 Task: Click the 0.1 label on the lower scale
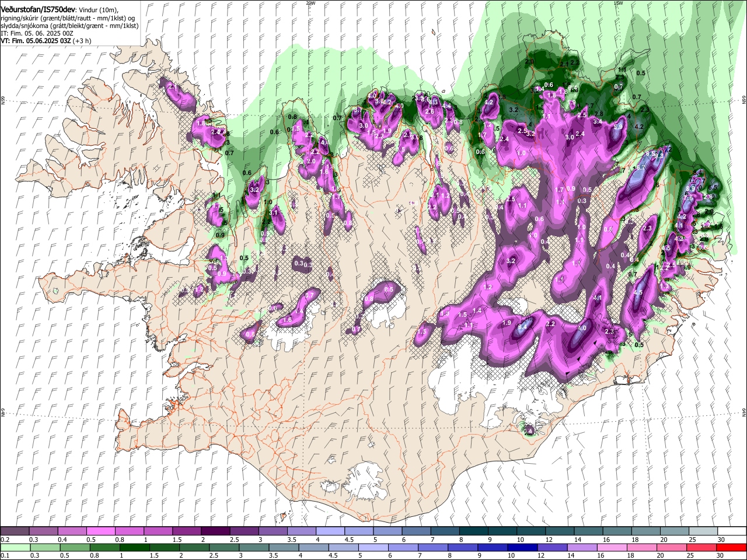click(x=5, y=555)
